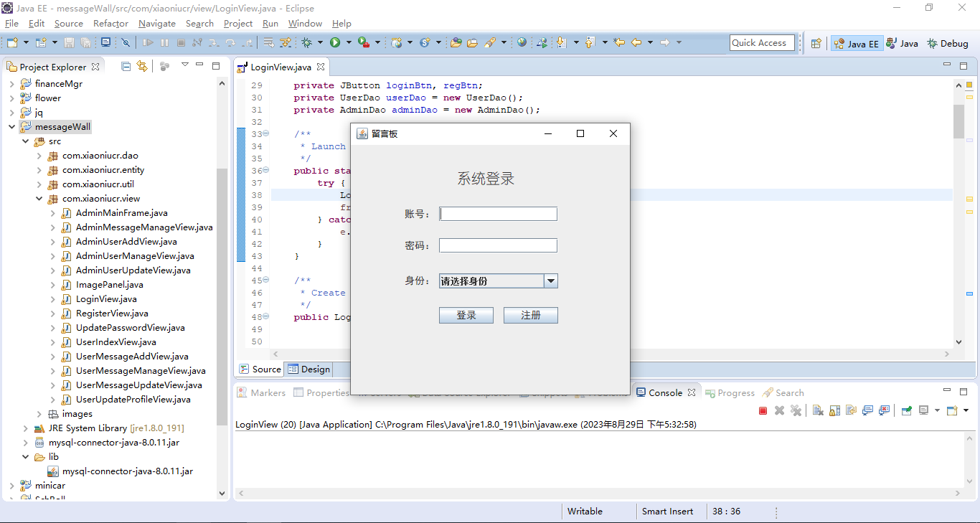This screenshot has height=523, width=980.
Task: Click the Remove All Terminated Launches icon
Action: pyautogui.click(x=796, y=410)
